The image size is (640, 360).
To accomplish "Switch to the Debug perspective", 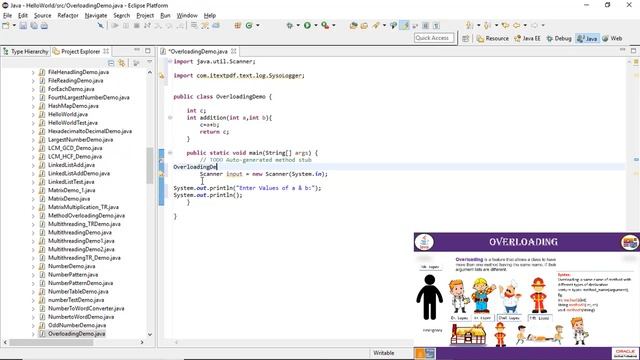I will pyautogui.click(x=559, y=38).
